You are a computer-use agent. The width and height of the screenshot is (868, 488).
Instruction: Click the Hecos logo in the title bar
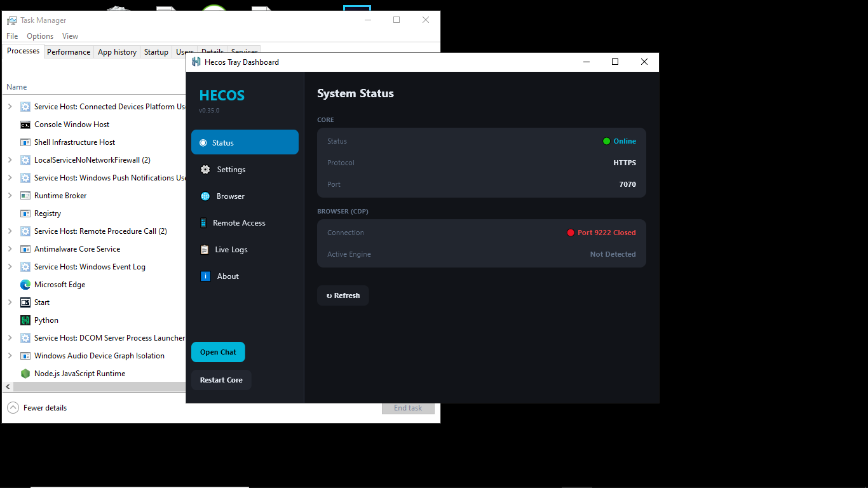tap(196, 62)
